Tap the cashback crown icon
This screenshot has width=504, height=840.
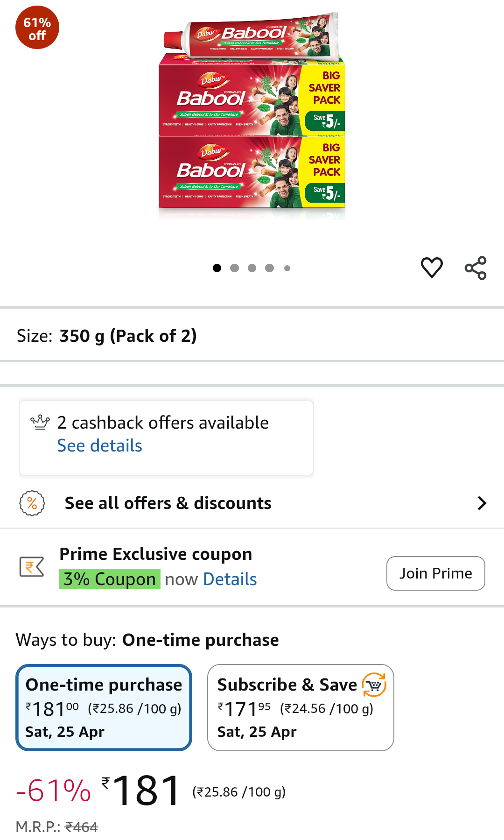[40, 422]
